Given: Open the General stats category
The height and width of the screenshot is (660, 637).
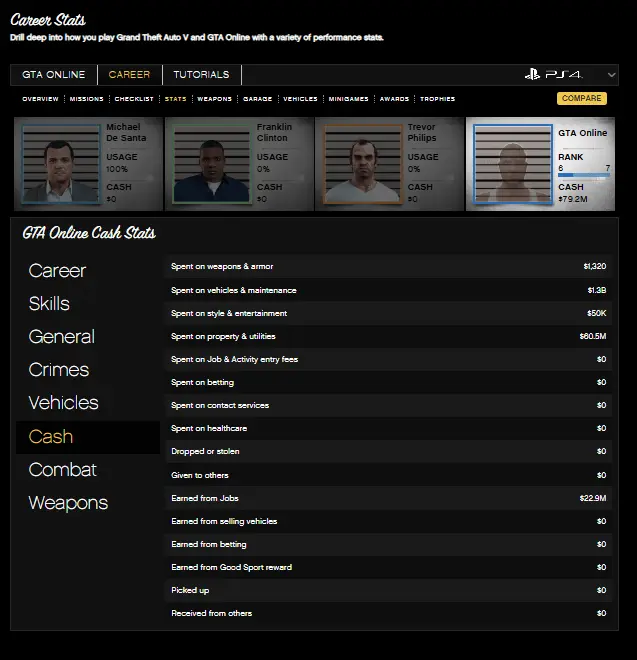Looking at the screenshot, I should (x=61, y=337).
